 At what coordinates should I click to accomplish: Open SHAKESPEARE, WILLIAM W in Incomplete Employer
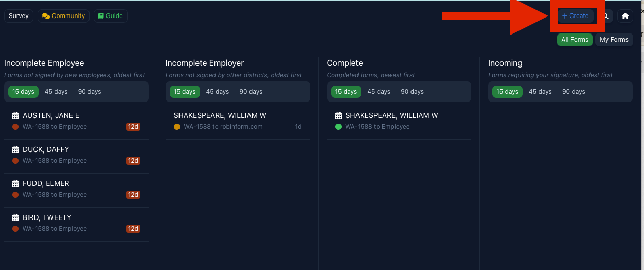pyautogui.click(x=238, y=121)
